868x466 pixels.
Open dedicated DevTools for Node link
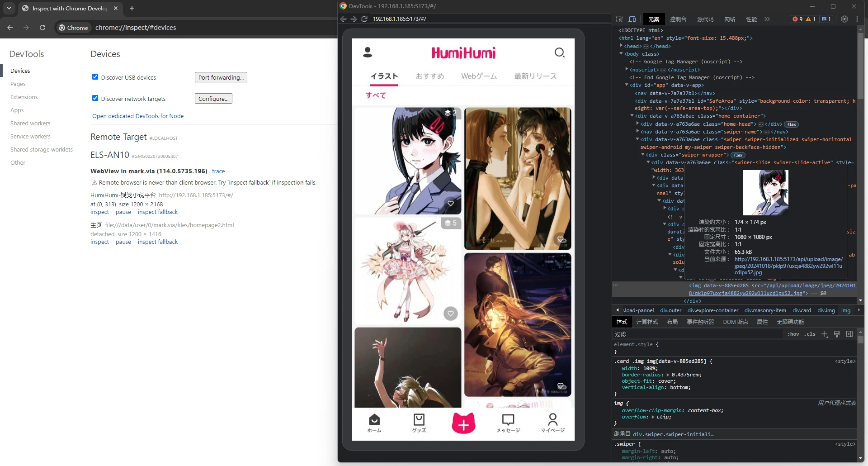pos(138,116)
